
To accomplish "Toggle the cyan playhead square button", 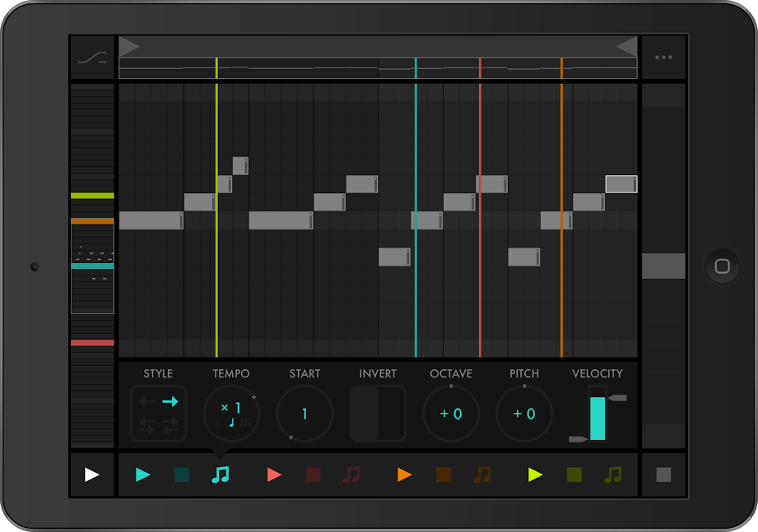I will click(x=182, y=474).
